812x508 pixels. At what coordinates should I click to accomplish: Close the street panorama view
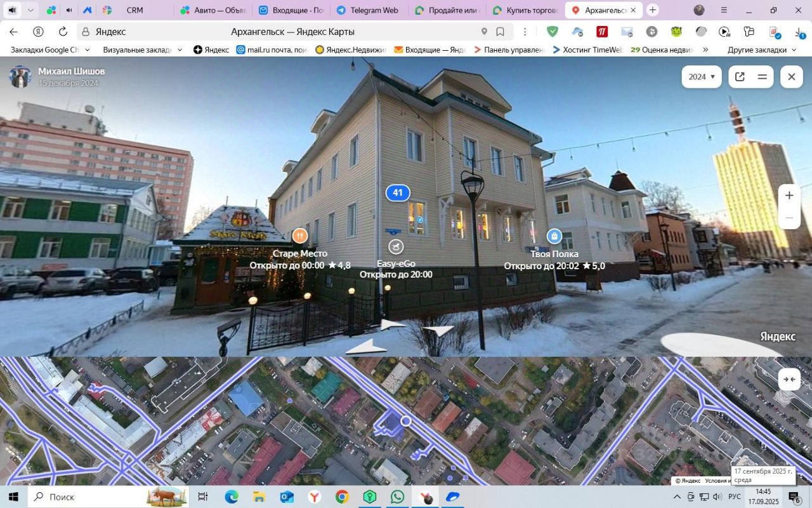point(791,77)
